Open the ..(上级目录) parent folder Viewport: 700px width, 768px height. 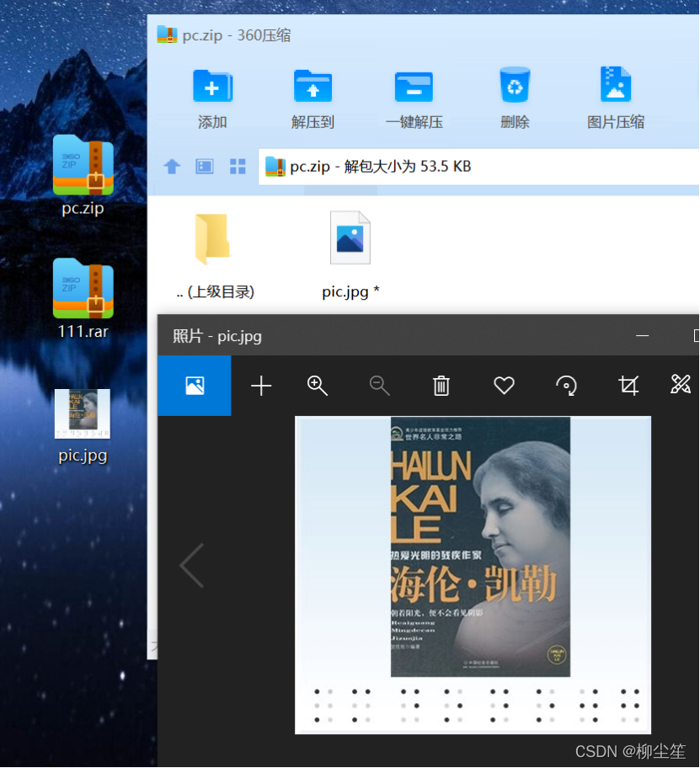click(214, 256)
